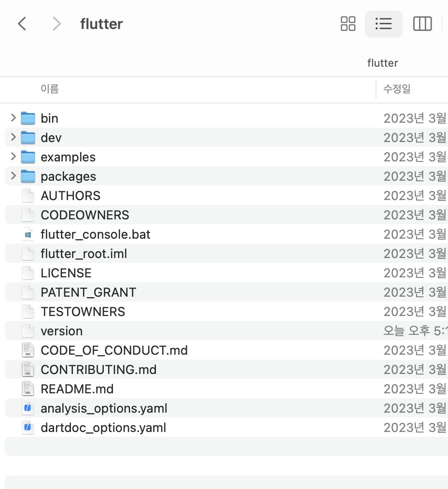Select the 'analysis_options.yaml' file name

(x=104, y=408)
